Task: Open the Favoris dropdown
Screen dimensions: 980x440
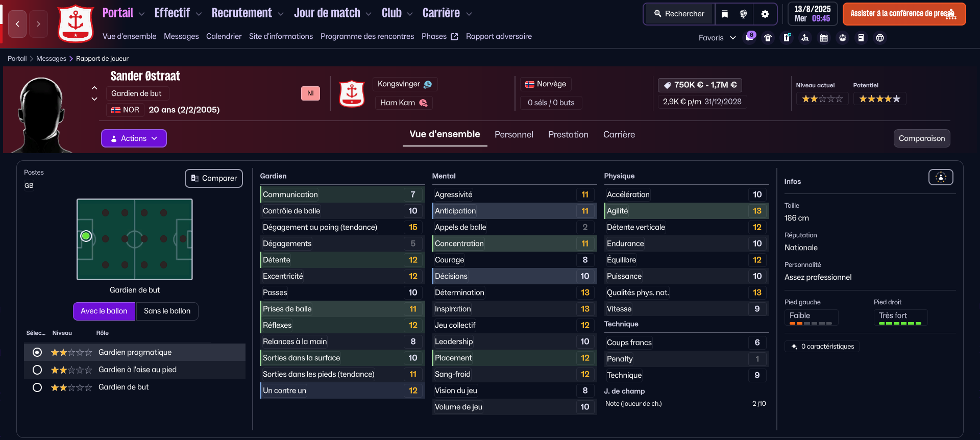Action: tap(717, 38)
